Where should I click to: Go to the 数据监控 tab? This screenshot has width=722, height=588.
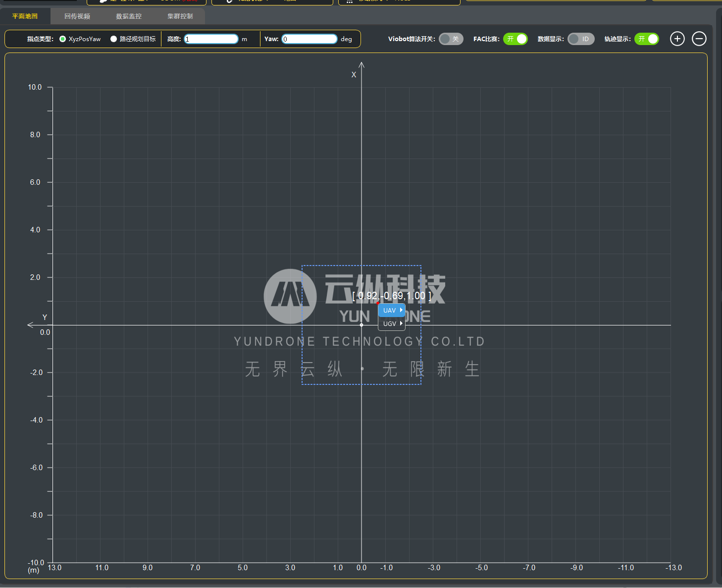(129, 16)
